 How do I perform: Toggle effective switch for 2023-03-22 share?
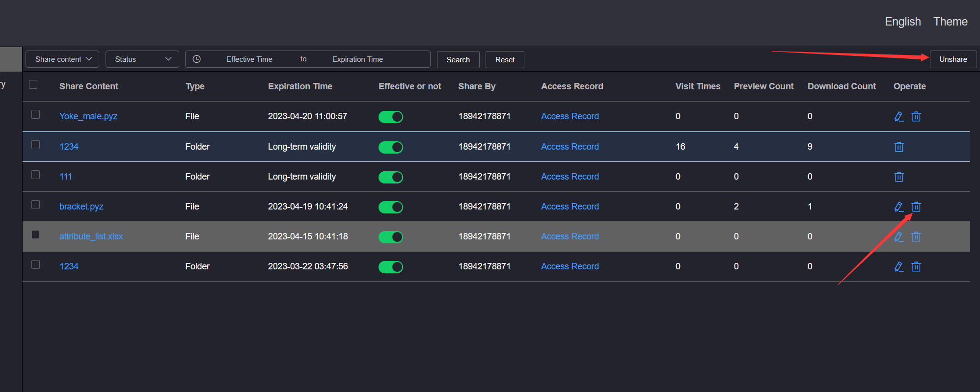[x=391, y=267]
